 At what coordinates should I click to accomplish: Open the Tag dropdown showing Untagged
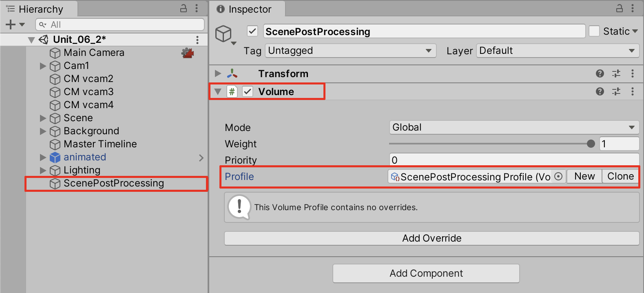pos(350,51)
